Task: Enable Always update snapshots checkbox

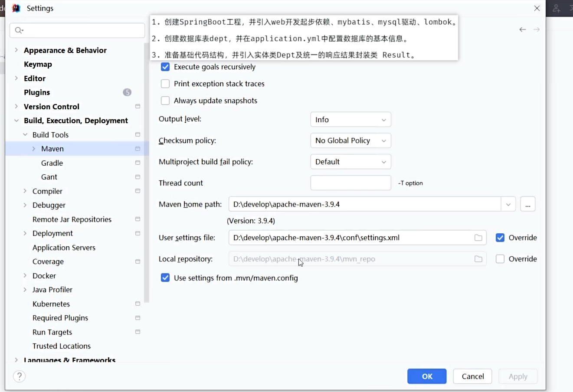Action: [x=165, y=101]
